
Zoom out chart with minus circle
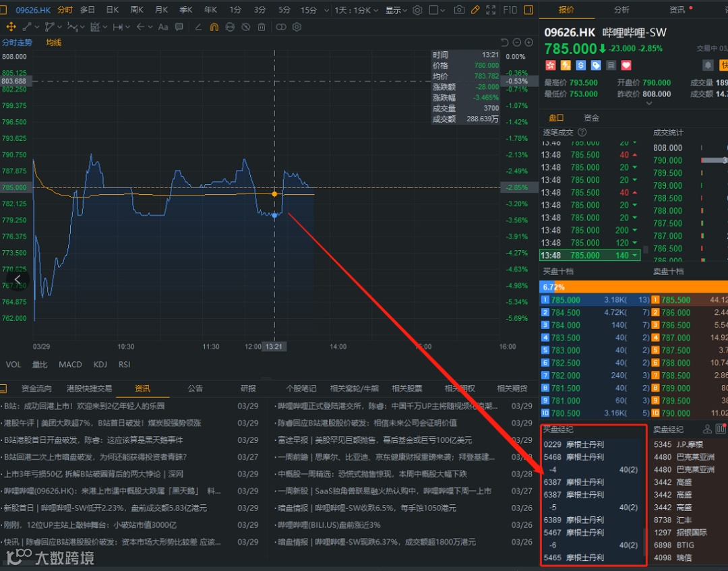pyautogui.click(x=517, y=42)
